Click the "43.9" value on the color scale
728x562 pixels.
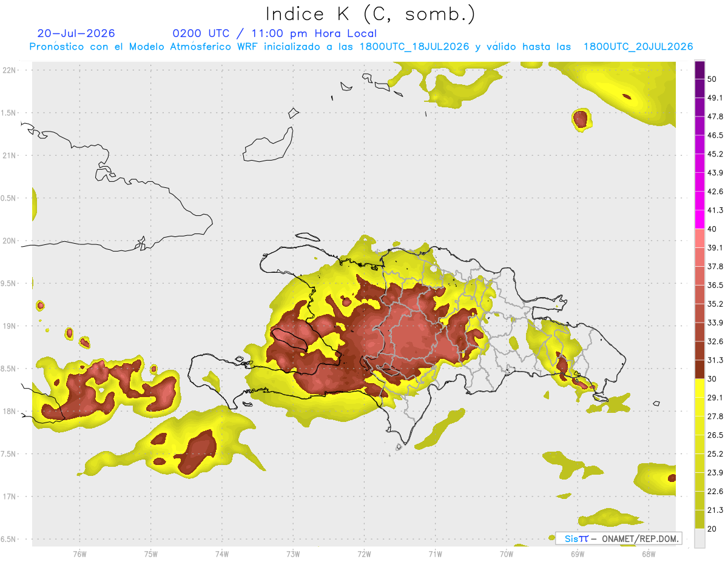pos(715,173)
